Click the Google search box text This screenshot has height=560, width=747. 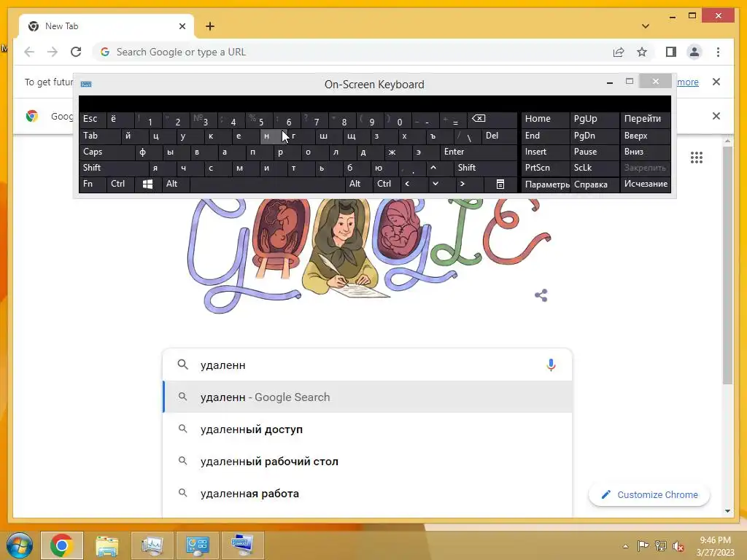tap(222, 365)
